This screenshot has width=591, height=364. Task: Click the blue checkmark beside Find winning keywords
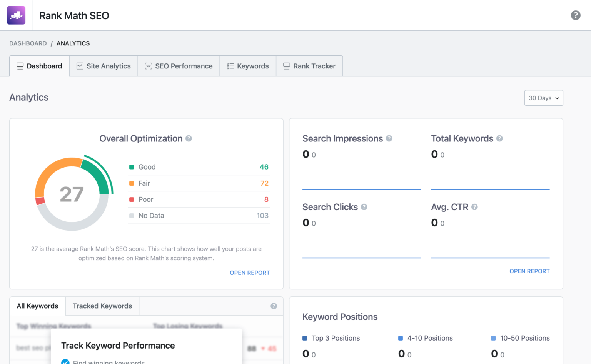[65, 362]
